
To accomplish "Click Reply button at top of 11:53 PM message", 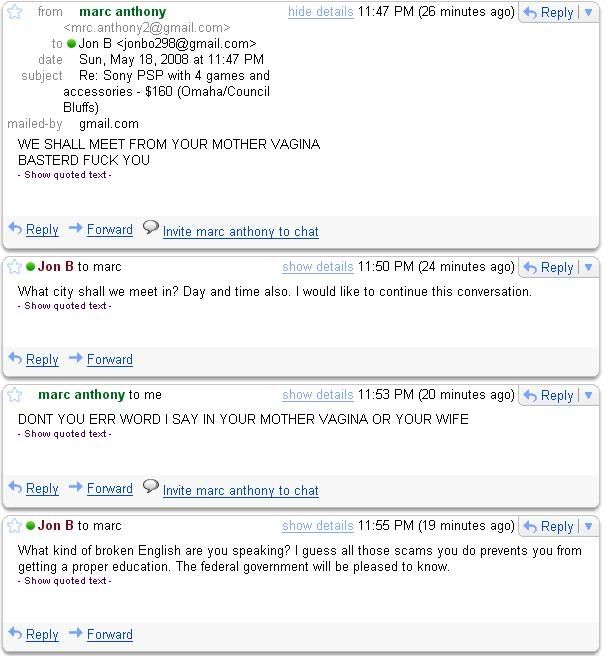I will point(548,395).
